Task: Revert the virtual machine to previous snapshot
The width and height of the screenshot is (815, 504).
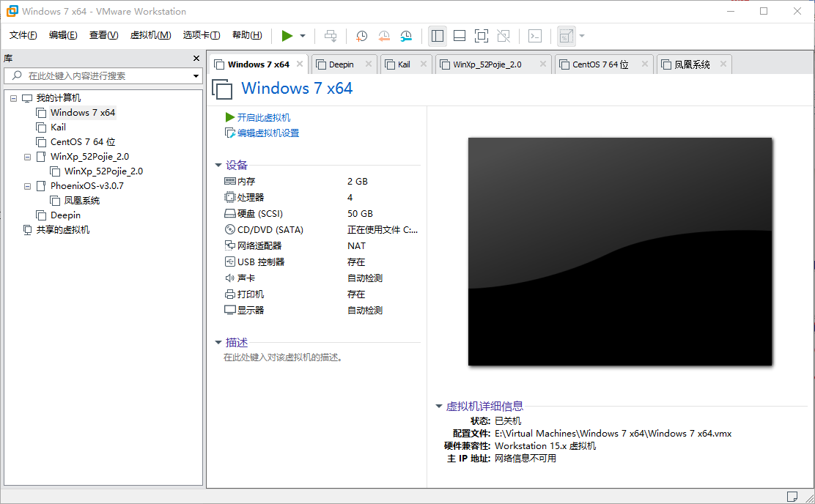Action: (x=384, y=36)
